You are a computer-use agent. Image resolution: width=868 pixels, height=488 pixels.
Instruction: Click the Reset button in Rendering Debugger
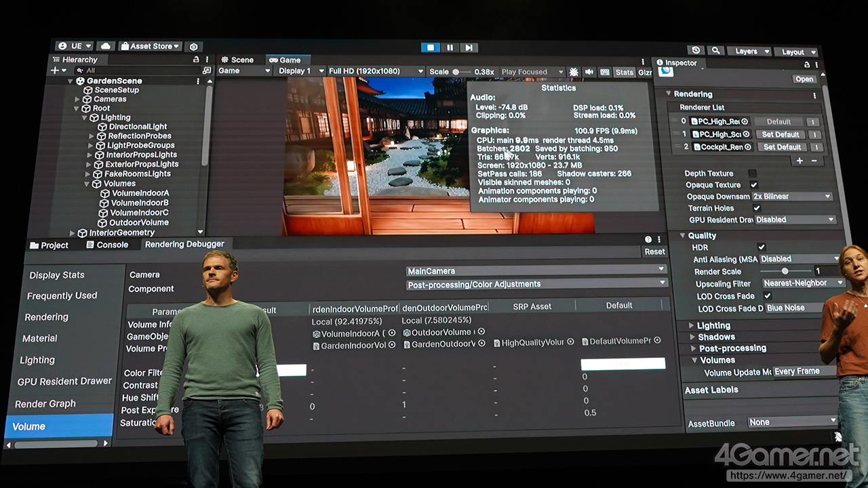click(654, 251)
